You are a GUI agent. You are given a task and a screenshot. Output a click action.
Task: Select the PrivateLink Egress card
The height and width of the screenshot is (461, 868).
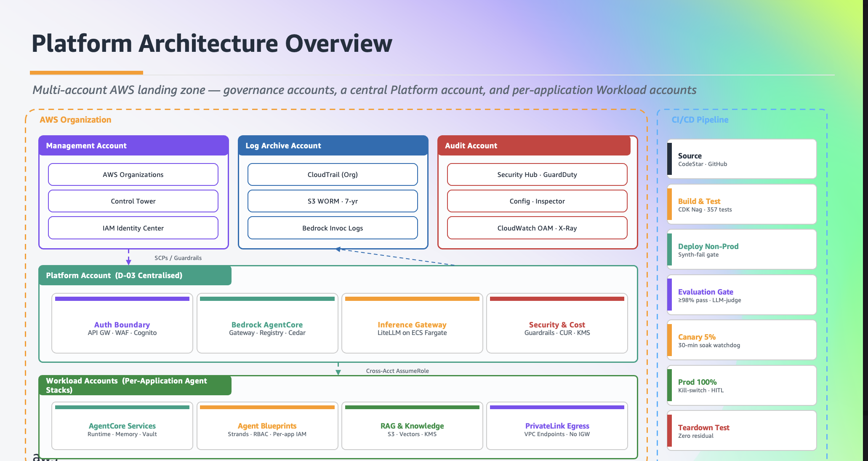click(x=557, y=426)
